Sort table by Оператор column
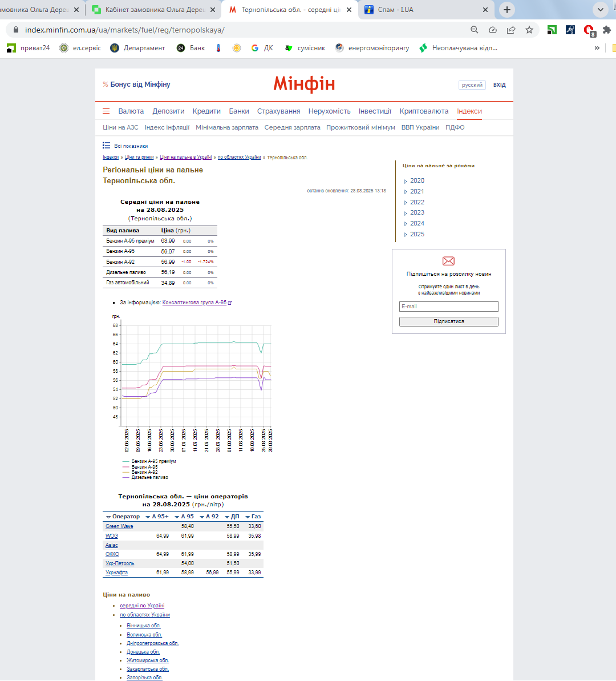The width and height of the screenshot is (616, 681). click(x=123, y=517)
